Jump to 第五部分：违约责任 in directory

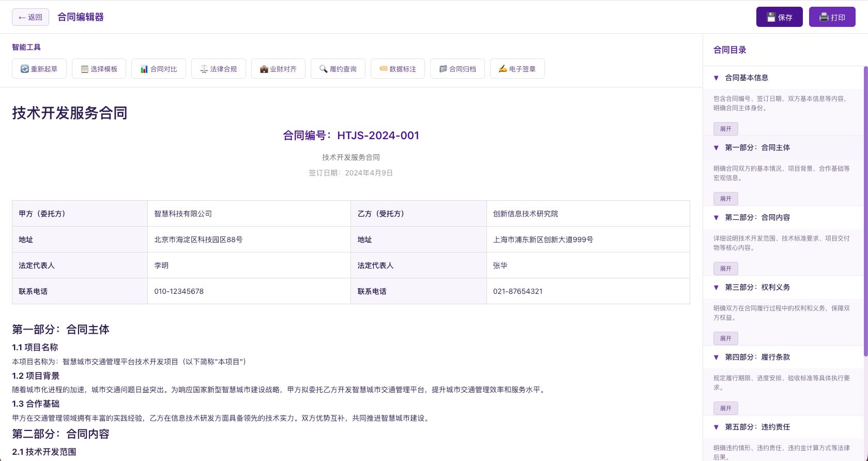click(x=757, y=427)
